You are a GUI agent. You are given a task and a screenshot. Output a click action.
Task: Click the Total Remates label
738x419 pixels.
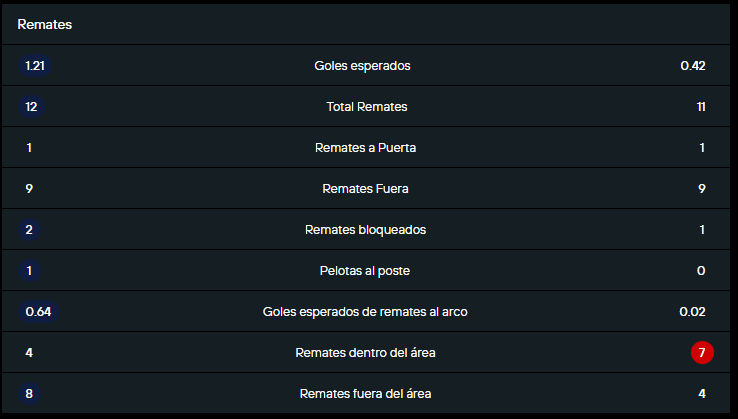(367, 107)
